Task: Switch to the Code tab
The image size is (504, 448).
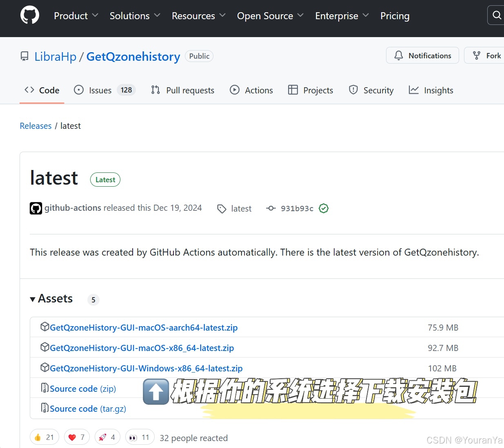Action: pyautogui.click(x=42, y=90)
